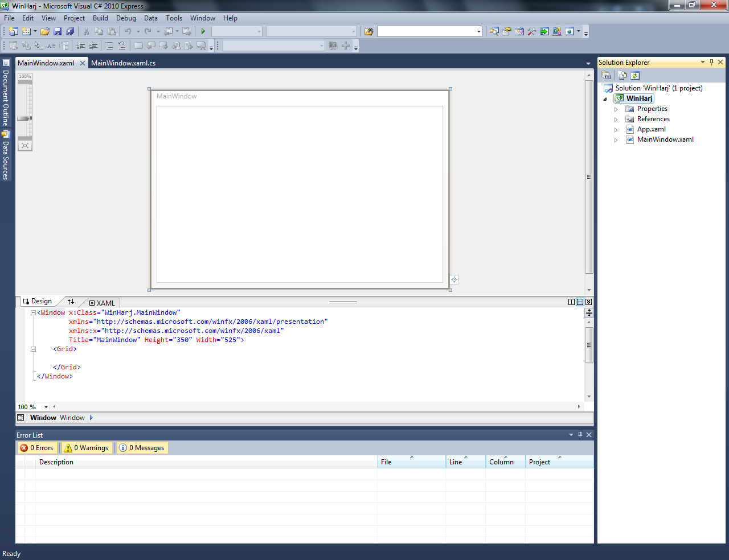Click the root-element crosshair icon beside design window
Viewport: 729px width, 560px height.
(x=454, y=279)
